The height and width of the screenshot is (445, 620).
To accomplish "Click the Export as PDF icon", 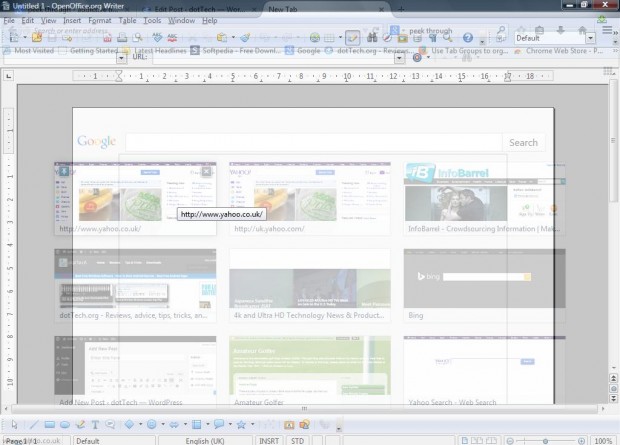I will pyautogui.click(x=107, y=38).
